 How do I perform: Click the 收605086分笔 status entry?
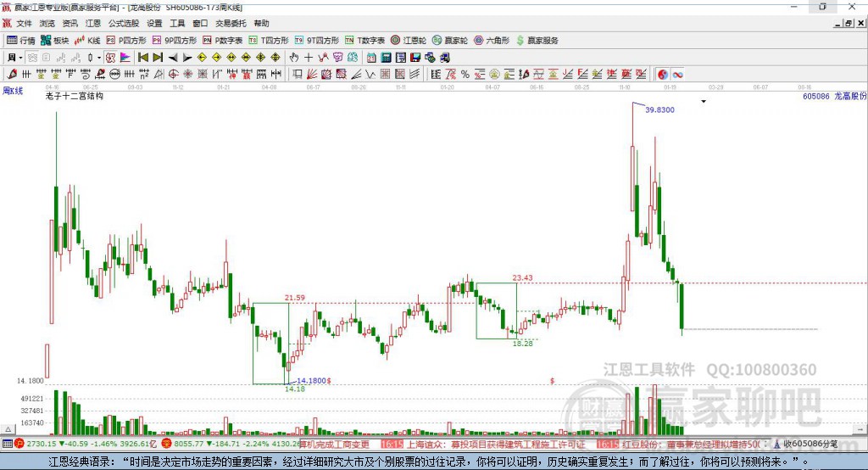810,444
